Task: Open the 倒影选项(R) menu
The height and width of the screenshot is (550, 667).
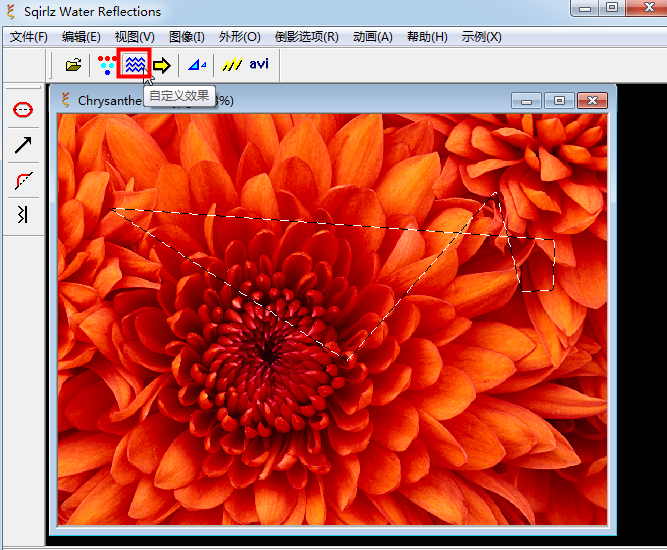Action: click(x=306, y=37)
